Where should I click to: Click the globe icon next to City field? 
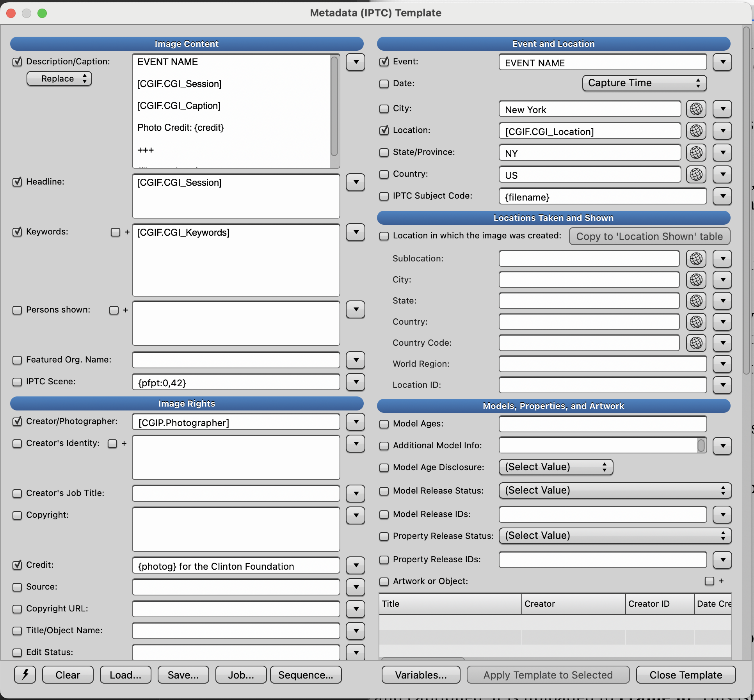click(696, 109)
